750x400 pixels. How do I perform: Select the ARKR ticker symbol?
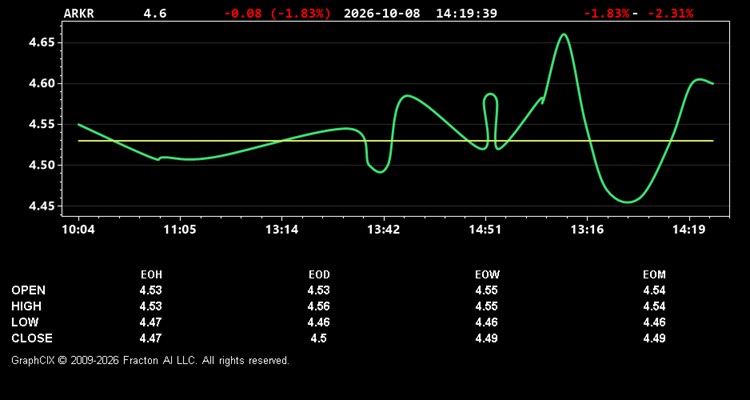coord(79,13)
